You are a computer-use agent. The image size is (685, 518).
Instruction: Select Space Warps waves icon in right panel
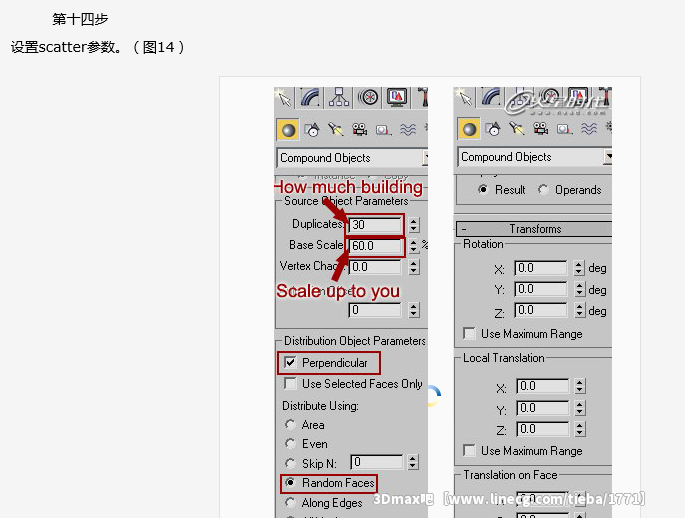pos(588,129)
